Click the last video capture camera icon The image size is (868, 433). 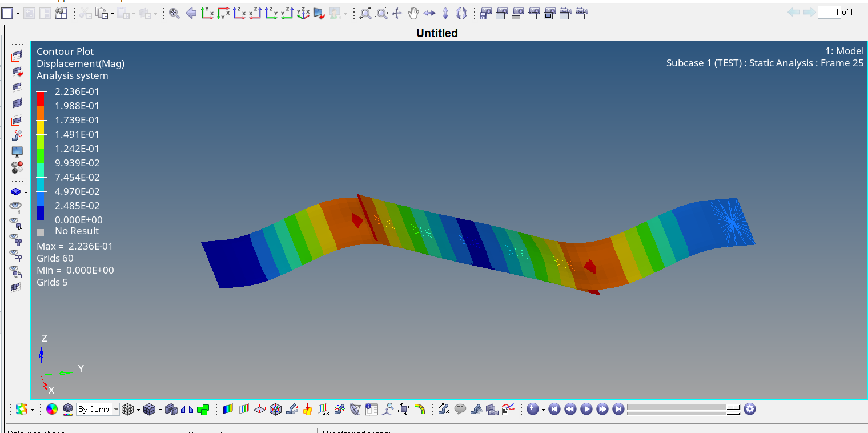tap(582, 13)
